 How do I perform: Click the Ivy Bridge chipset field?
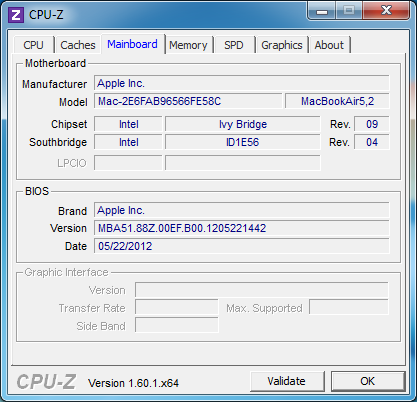click(x=243, y=124)
